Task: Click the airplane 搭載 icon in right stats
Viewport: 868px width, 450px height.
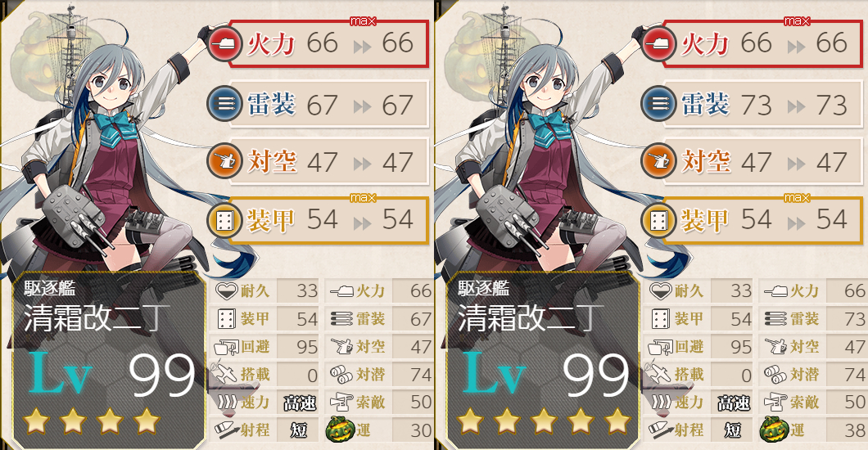Action: [660, 374]
